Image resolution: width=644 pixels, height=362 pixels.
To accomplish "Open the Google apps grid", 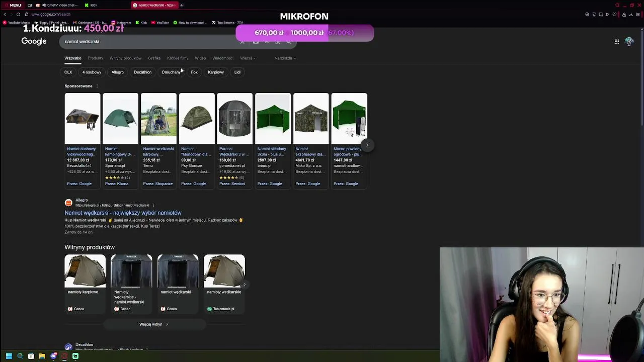I will tap(616, 42).
